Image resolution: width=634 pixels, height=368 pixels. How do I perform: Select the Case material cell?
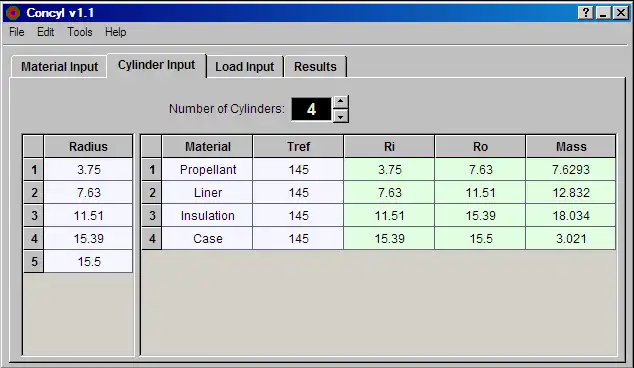[207, 239]
